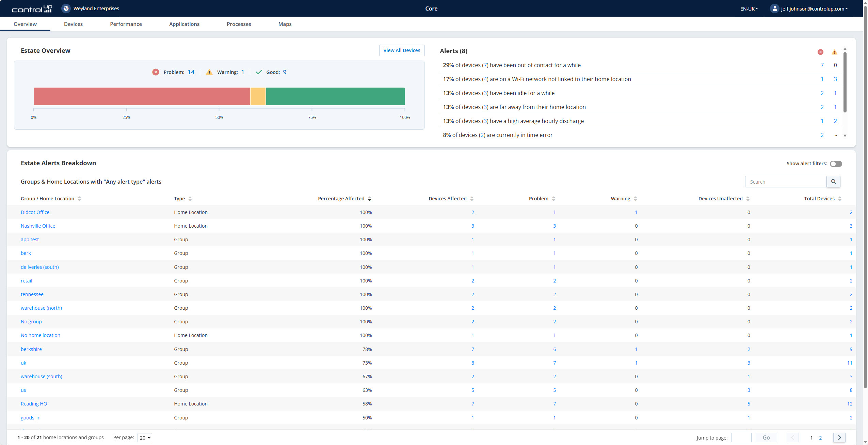Go to next page arrow
This screenshot has height=445, width=868.
pyautogui.click(x=839, y=438)
